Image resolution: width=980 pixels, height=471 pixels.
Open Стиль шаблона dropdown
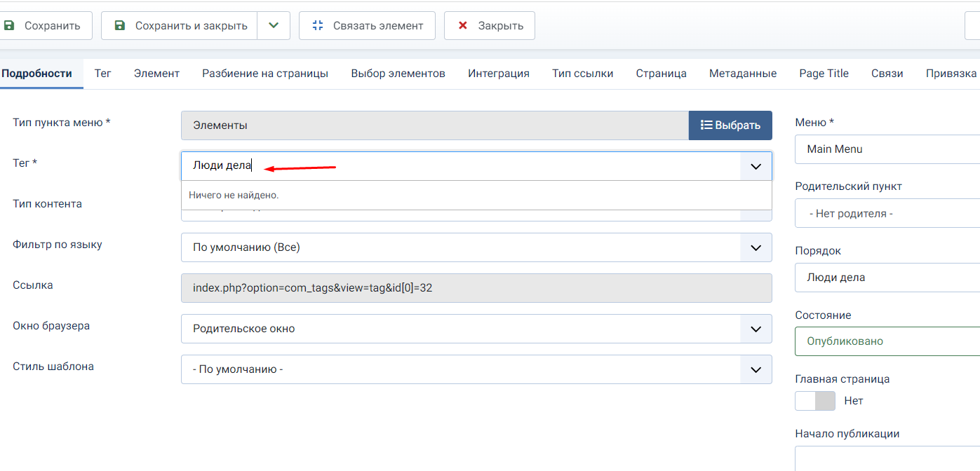476,369
